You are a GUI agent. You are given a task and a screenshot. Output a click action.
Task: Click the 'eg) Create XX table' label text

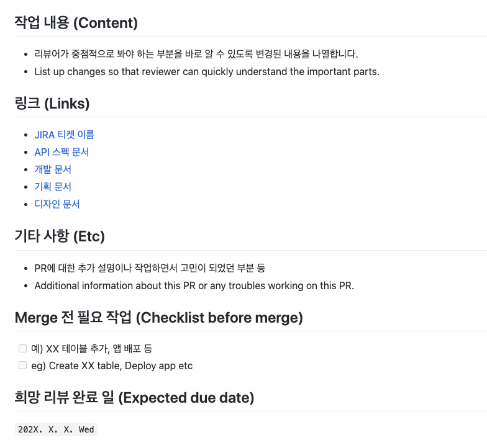click(x=112, y=366)
